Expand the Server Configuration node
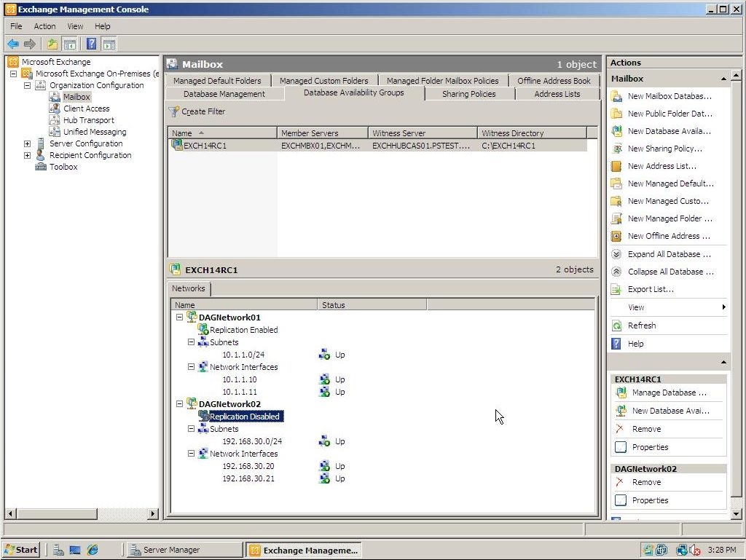The height and width of the screenshot is (560, 746). (27, 143)
